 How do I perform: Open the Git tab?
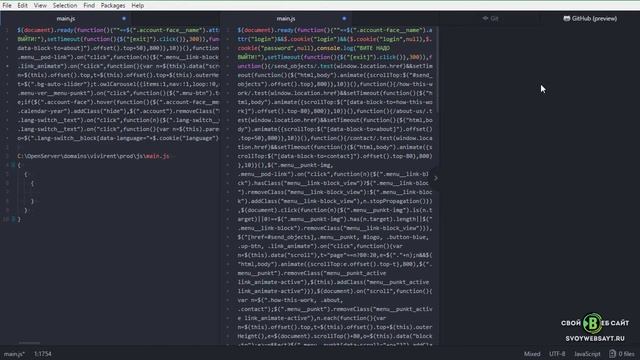tap(490, 18)
